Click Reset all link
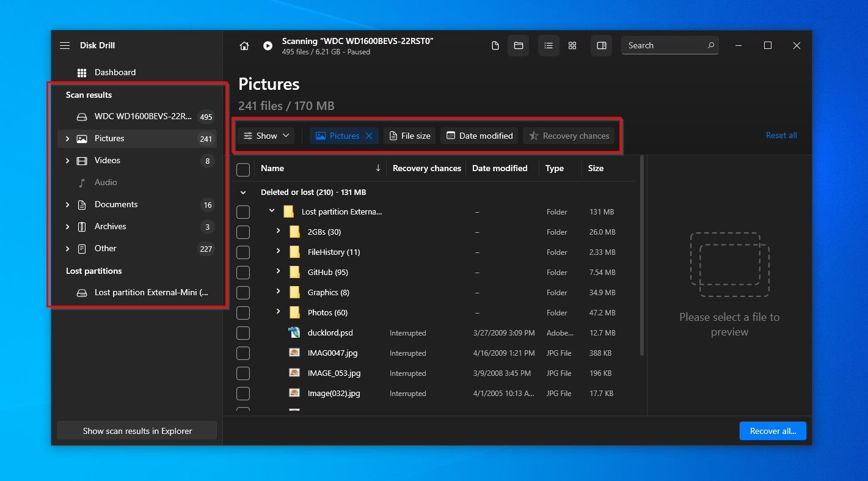 [781, 136]
